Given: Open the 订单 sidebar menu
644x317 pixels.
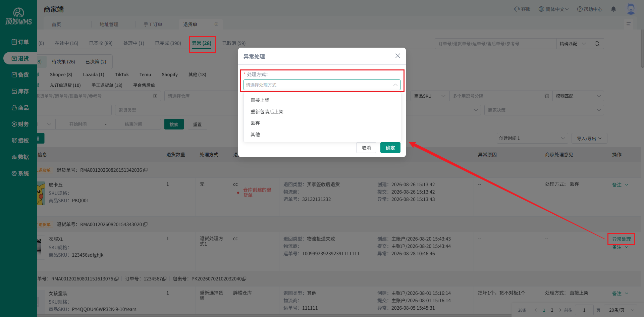Looking at the screenshot, I should coord(20,42).
